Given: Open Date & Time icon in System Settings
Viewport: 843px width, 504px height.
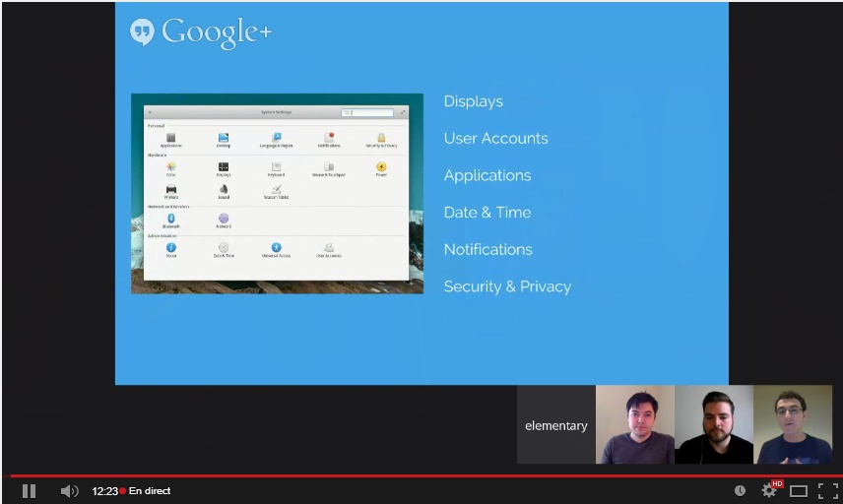Looking at the screenshot, I should pos(224,250).
